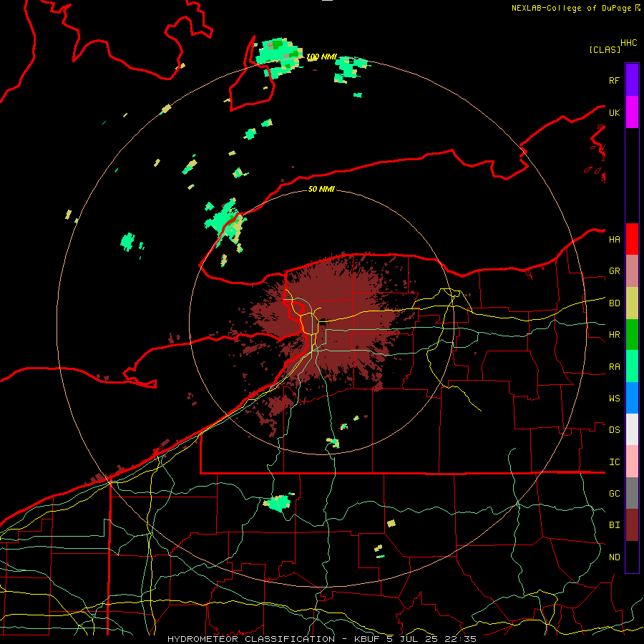Click the green rain cell south of the state border
The height and width of the screenshot is (644, 644).
278,503
